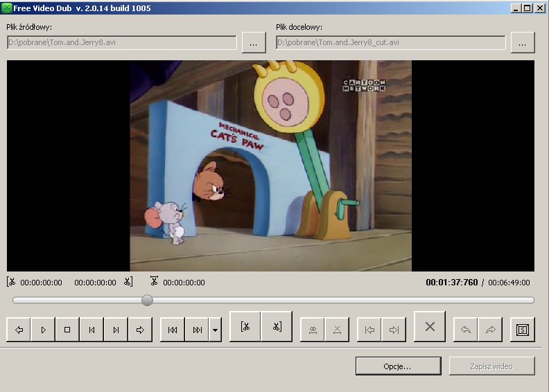The width and height of the screenshot is (549, 392).
Task: Go to selection end arrow button
Action: tap(394, 330)
